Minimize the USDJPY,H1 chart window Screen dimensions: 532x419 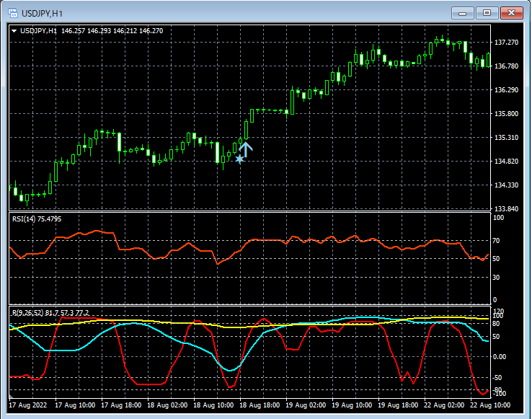tap(463, 13)
